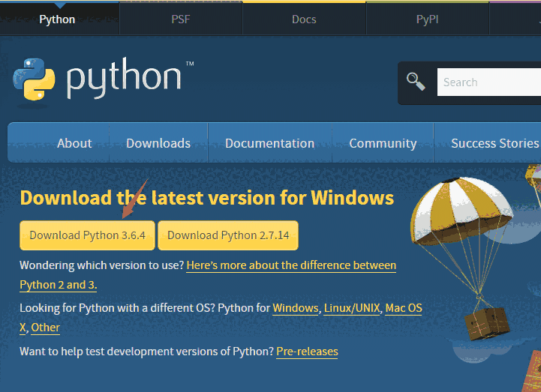Open the Community menu
The image size is (541, 392).
coord(383,143)
